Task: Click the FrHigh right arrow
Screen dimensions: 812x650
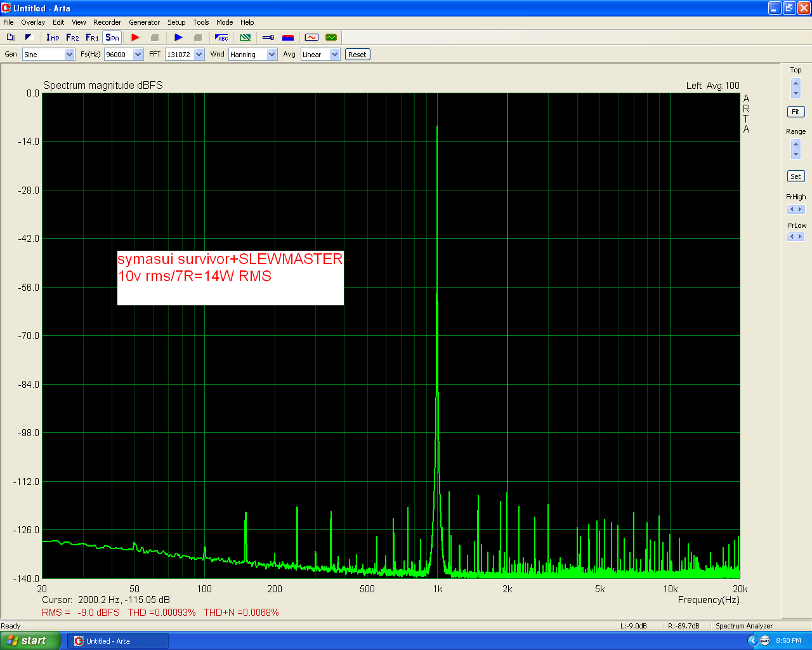Action: click(800, 209)
